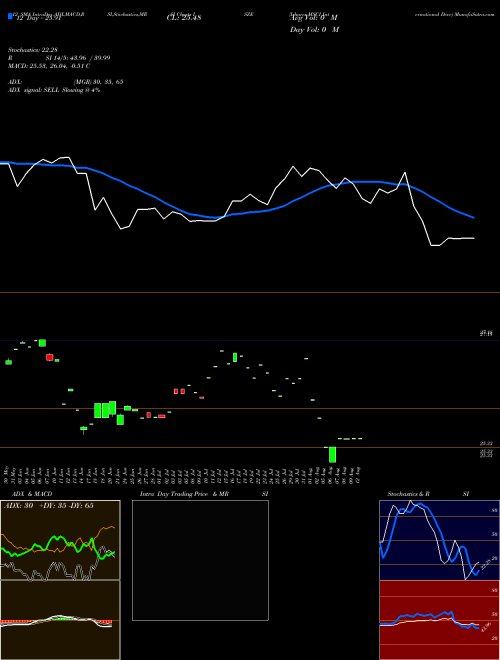Click the 'ADX: 30 +DY: 35 -DY: 65' header
Screen dimensions: 500x660
click(x=49, y=506)
